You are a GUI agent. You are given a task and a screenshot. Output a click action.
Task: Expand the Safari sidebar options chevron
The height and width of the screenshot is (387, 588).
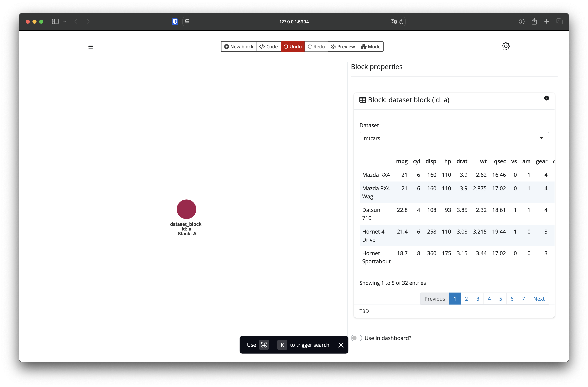coord(64,22)
